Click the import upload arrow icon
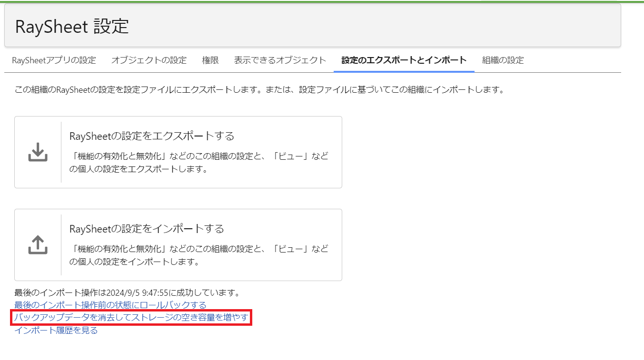644x360 pixels. tap(38, 245)
